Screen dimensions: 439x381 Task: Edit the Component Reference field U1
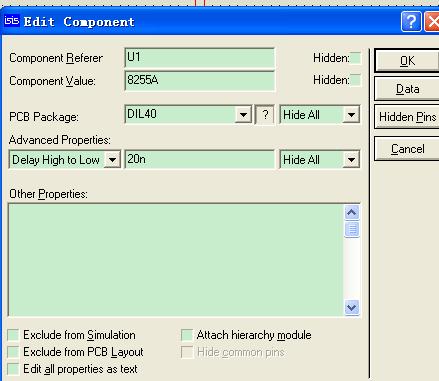[200, 58]
